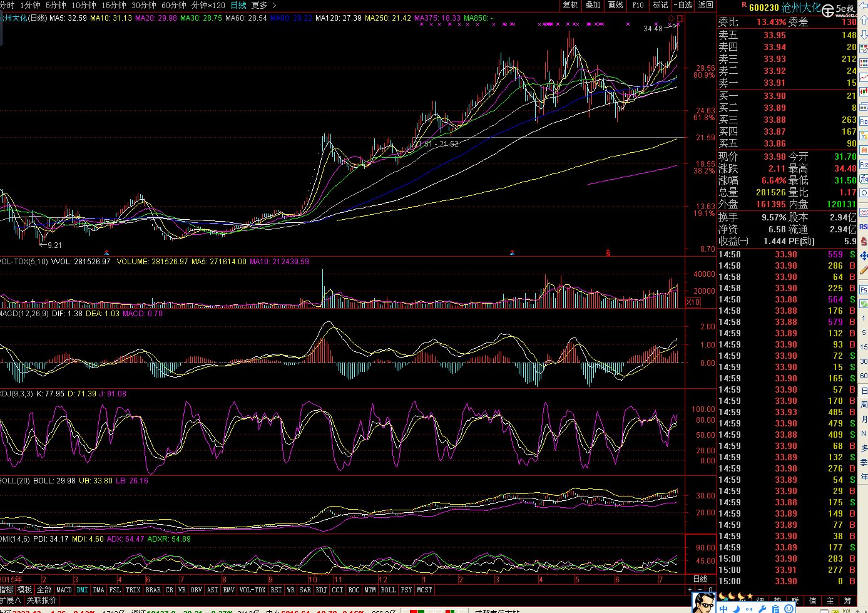Screen dimensions: 868x613
Task: Click 画线 draw line in top toolbar
Action: 616,5
